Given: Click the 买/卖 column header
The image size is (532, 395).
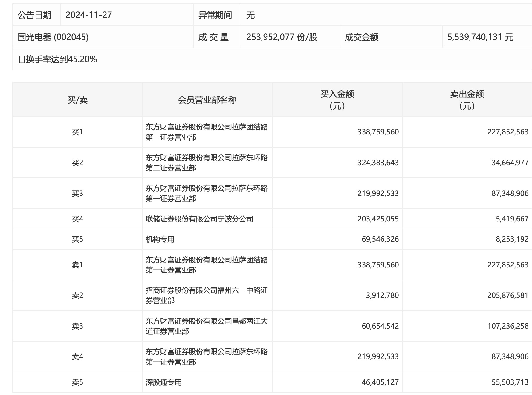Looking at the screenshot, I should [77, 100].
